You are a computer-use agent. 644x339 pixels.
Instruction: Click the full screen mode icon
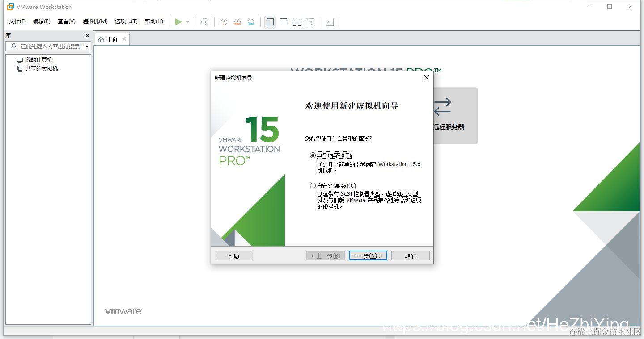click(297, 22)
